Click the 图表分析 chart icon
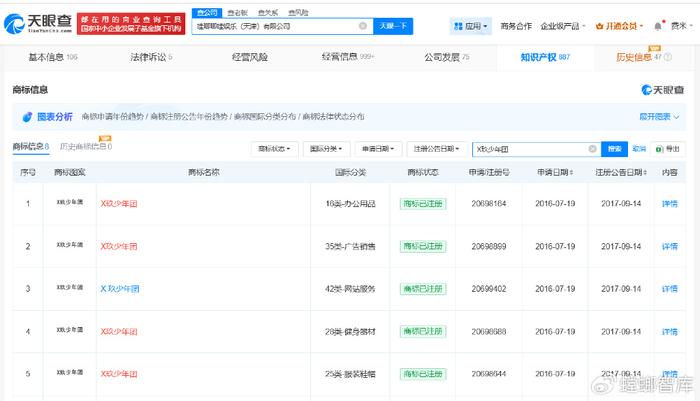 (27, 117)
